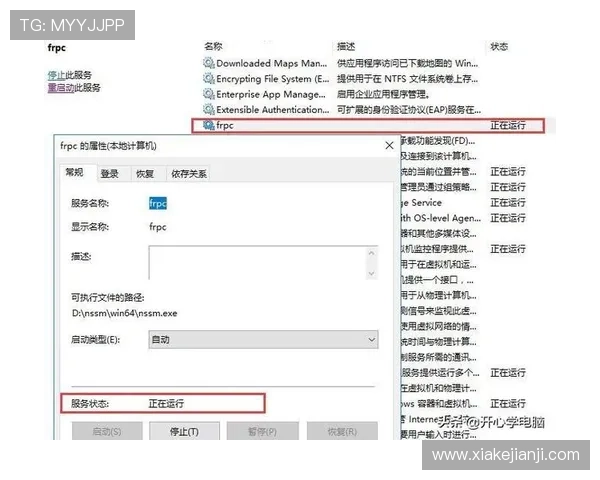
Task: Select the Downloaded Maps Man... service row
Action: pos(272,63)
